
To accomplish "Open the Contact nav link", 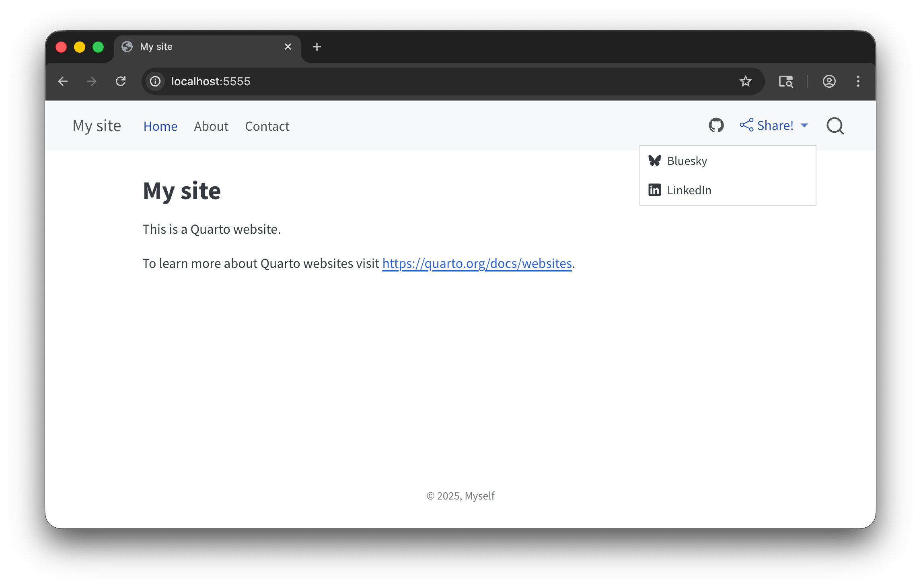I will (x=267, y=126).
